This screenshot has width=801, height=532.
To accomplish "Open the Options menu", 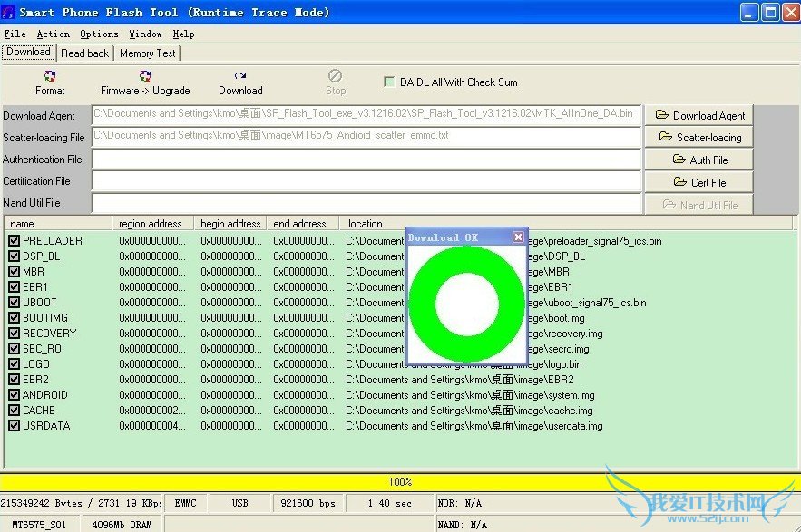I will [x=99, y=34].
